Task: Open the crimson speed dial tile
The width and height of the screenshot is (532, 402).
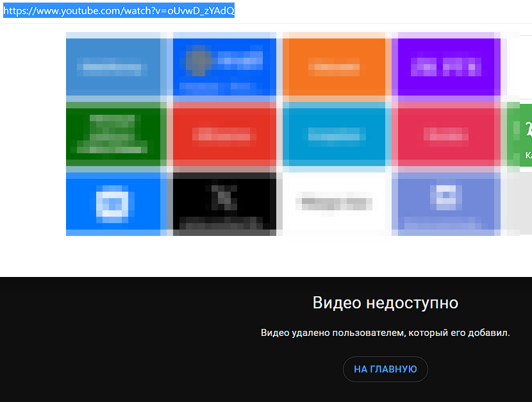Action: coord(447,136)
